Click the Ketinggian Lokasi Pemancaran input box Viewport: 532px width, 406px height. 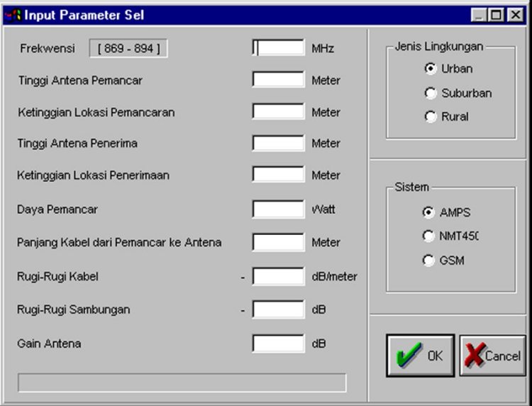[x=278, y=112]
